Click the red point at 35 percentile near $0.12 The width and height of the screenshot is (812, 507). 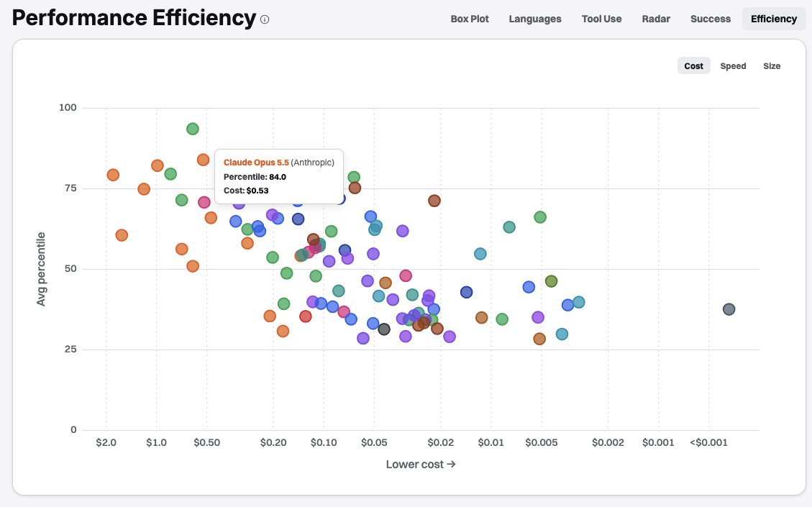pyautogui.click(x=306, y=316)
